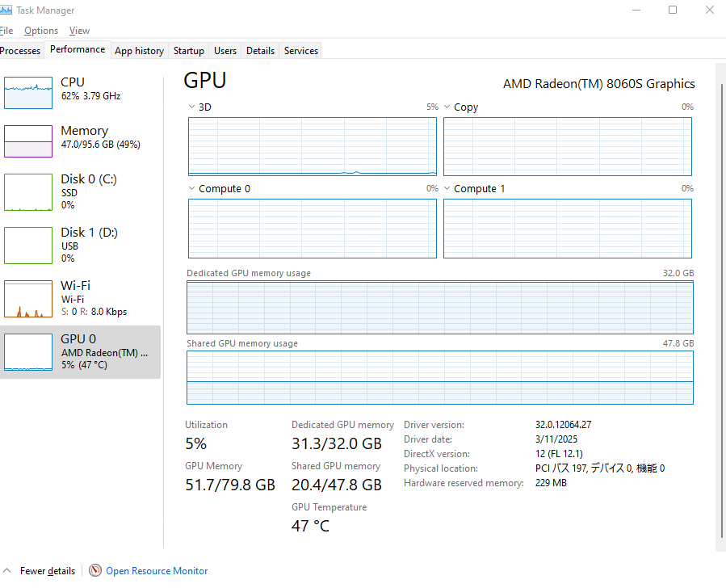Image resolution: width=726 pixels, height=588 pixels.
Task: Switch to the Startup tab
Action: (189, 50)
